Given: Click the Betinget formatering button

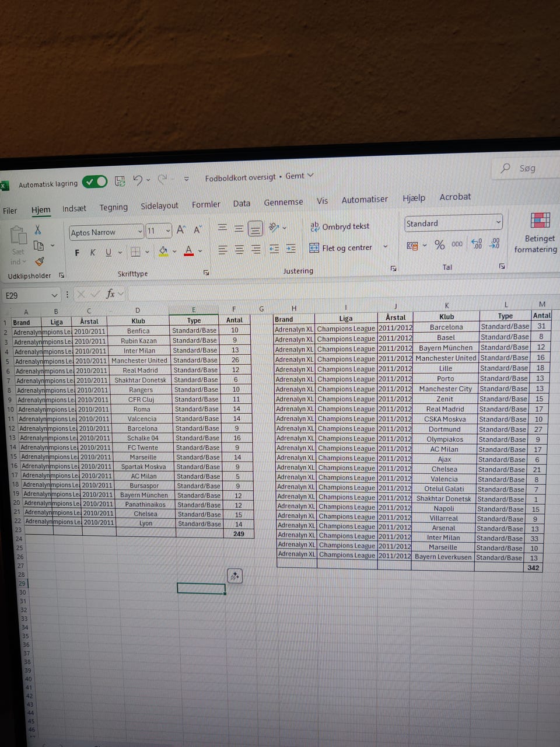Looking at the screenshot, I should pyautogui.click(x=537, y=233).
